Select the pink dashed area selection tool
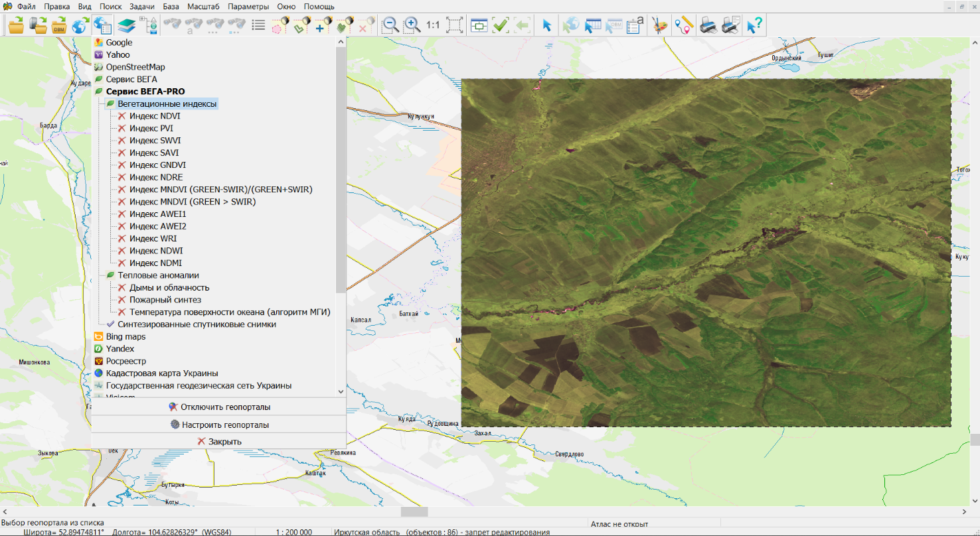Image resolution: width=980 pixels, height=536 pixels. [x=281, y=25]
